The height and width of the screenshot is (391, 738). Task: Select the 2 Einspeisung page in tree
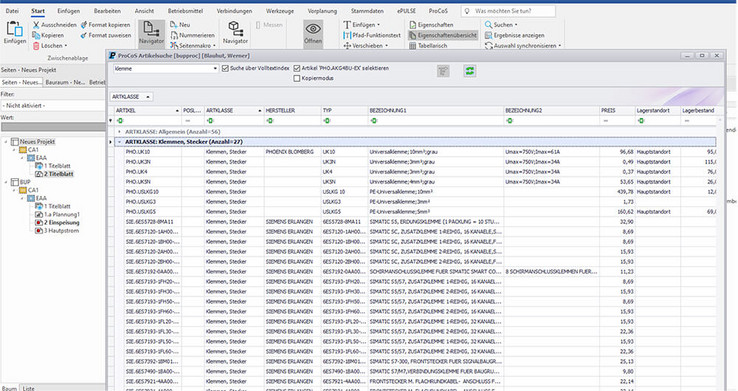point(62,223)
